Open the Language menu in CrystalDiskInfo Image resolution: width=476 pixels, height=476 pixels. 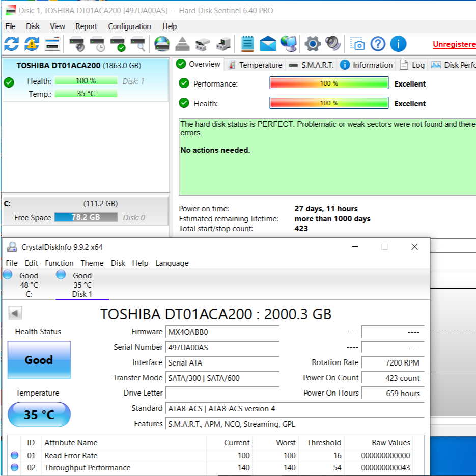(x=172, y=263)
